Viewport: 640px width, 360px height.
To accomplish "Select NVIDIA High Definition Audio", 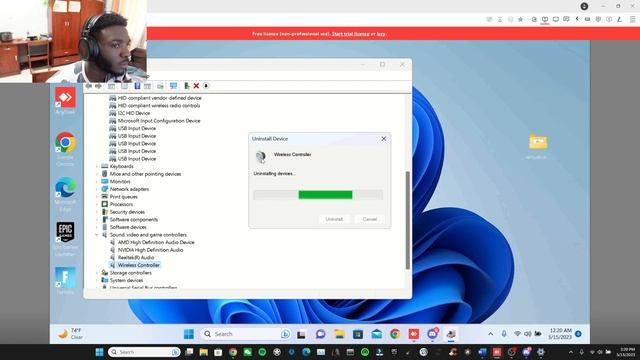I will click(150, 250).
